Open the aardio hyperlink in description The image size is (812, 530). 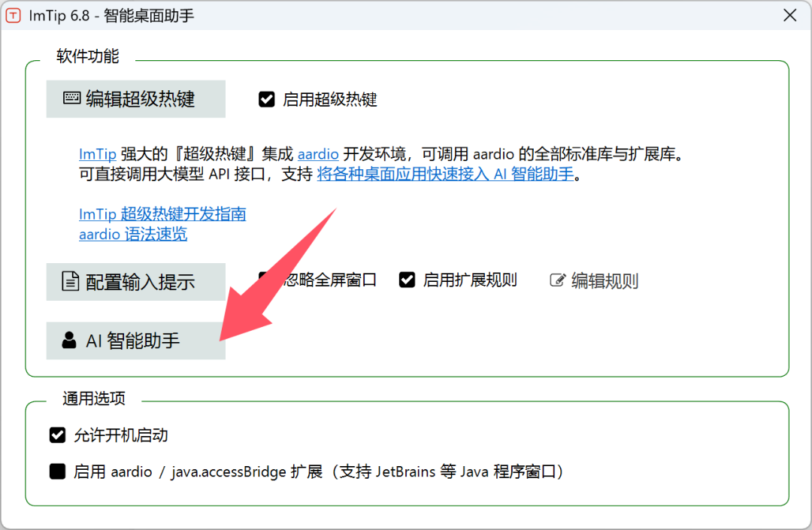[x=318, y=154]
